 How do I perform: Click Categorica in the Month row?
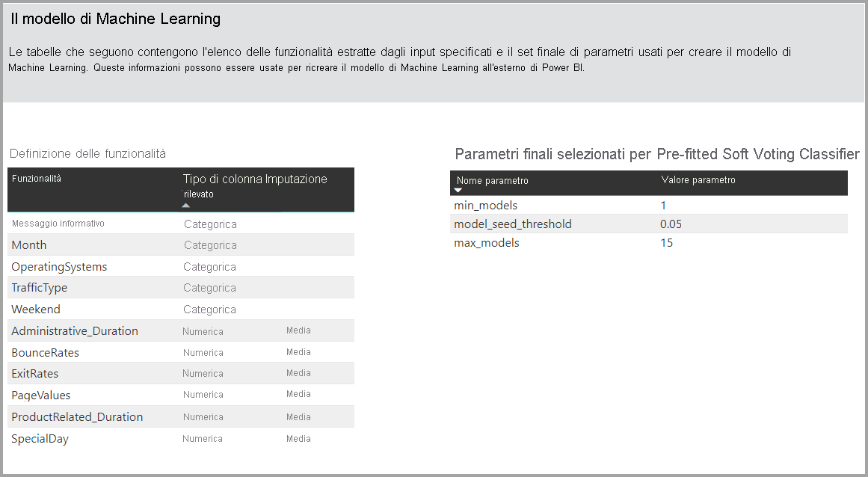point(210,245)
